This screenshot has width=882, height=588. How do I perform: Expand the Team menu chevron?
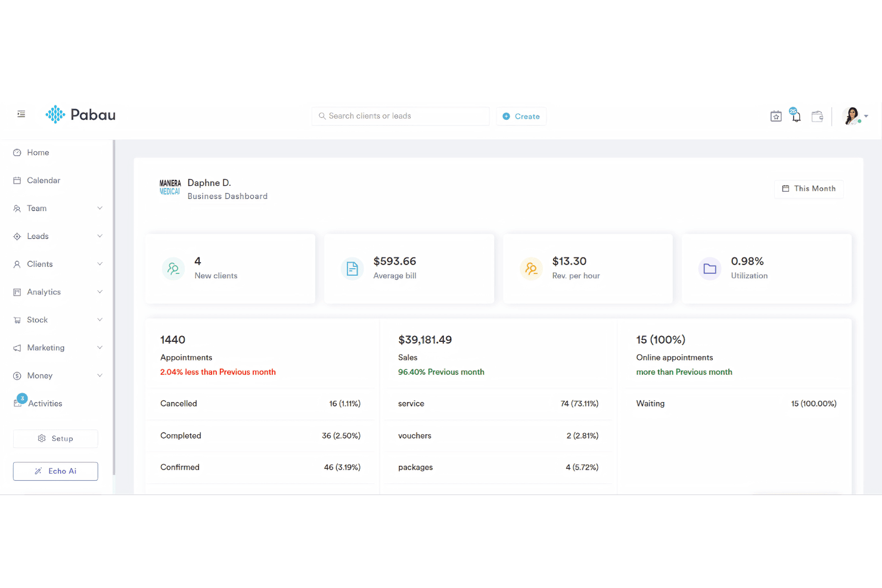[100, 208]
